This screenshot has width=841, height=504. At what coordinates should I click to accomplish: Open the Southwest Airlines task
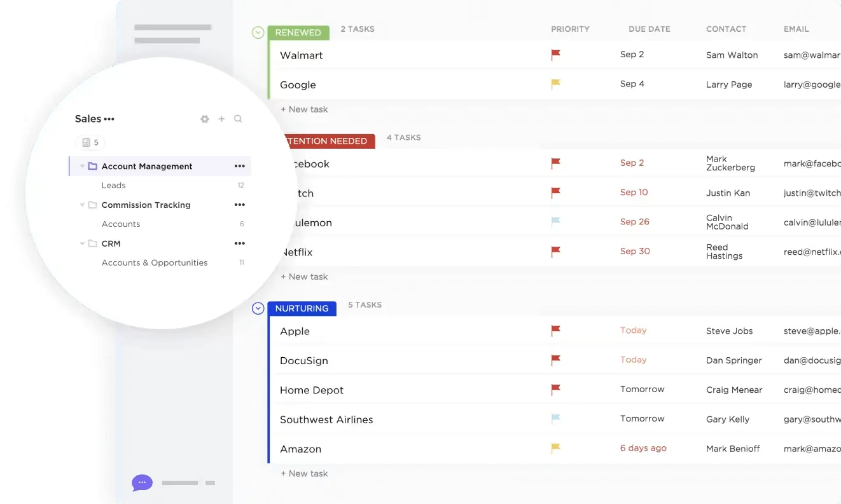pyautogui.click(x=326, y=419)
